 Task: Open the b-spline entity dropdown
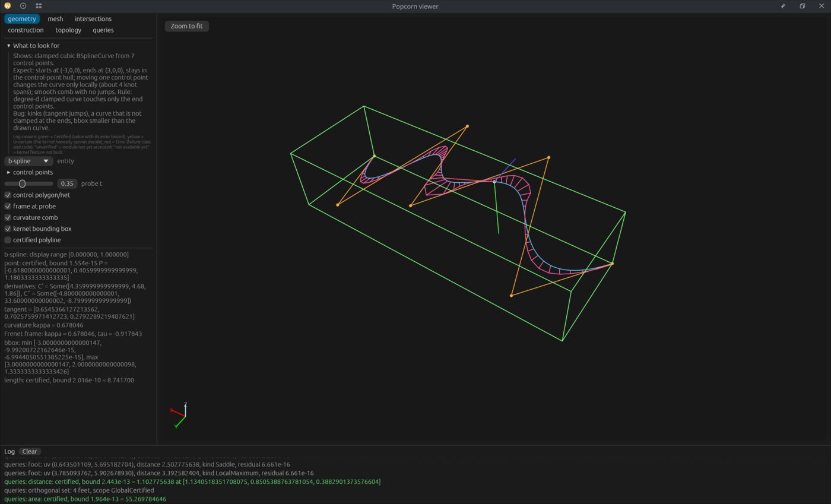click(x=28, y=161)
